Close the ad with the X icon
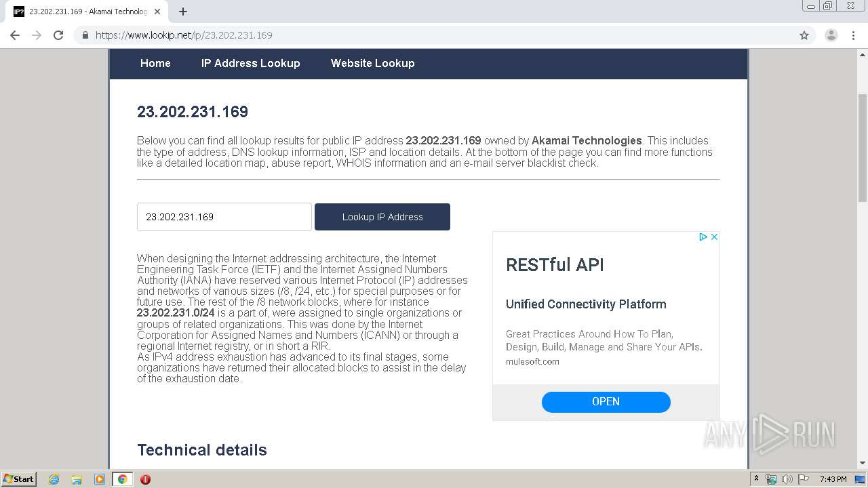 (714, 237)
